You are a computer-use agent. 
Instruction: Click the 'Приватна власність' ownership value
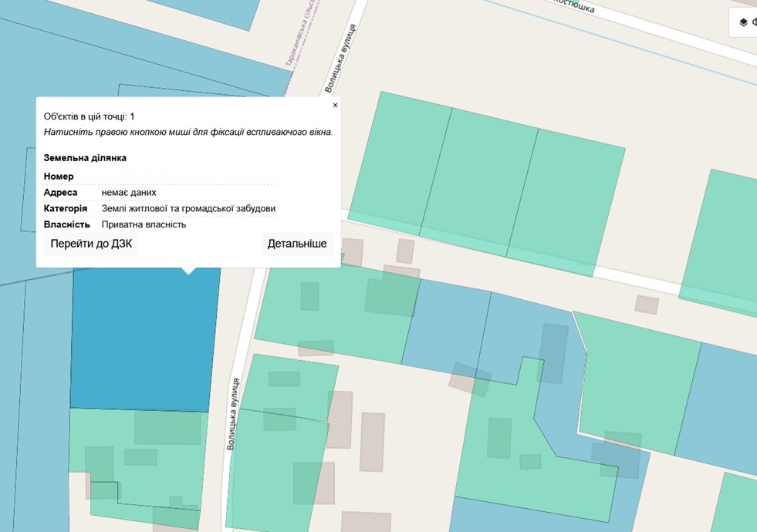144,225
